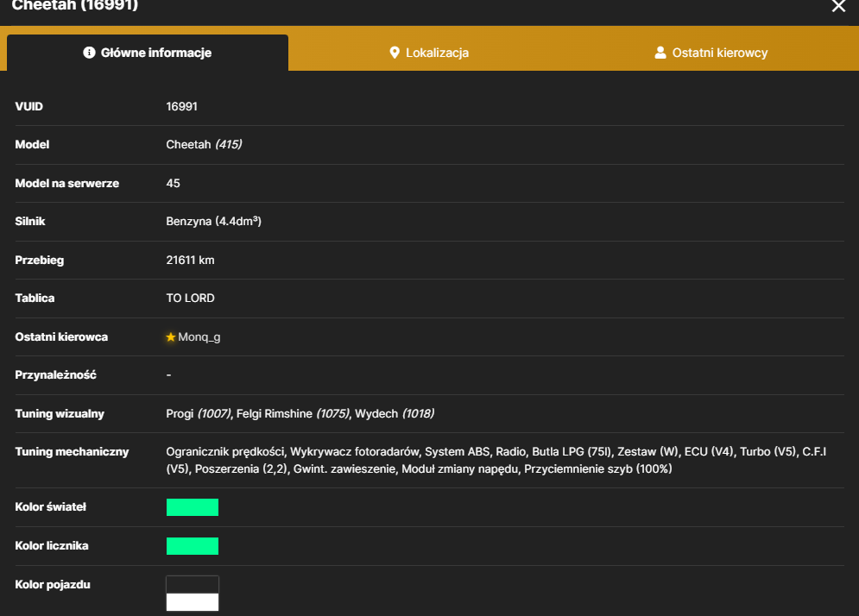Close the Cheetah vehicle details dialog

[838, 6]
